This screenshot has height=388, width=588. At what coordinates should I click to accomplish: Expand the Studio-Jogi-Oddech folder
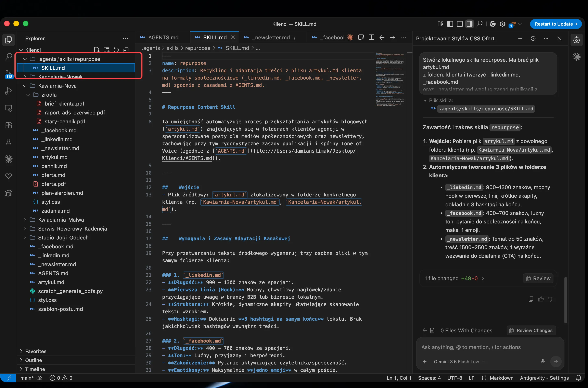[25, 238]
